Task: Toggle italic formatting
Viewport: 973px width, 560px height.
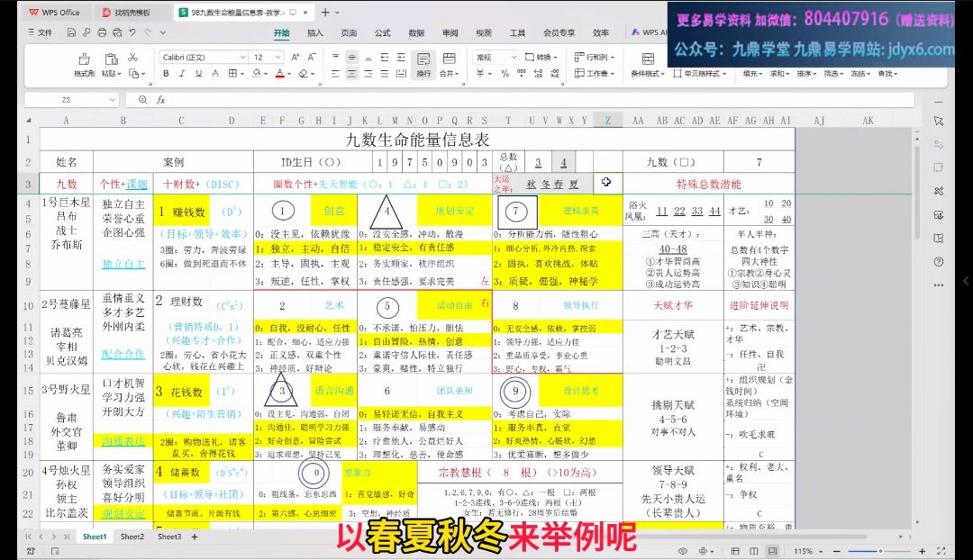Action: (181, 74)
